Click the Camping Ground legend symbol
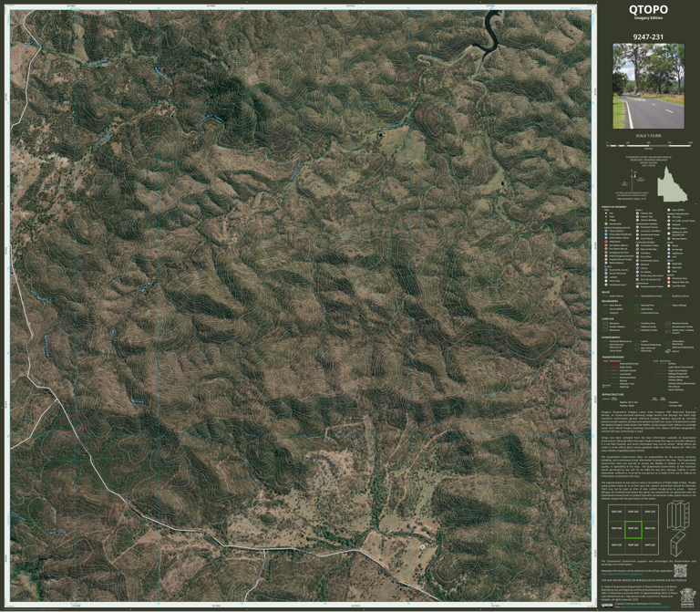The width and height of the screenshot is (700, 612). tap(606, 285)
